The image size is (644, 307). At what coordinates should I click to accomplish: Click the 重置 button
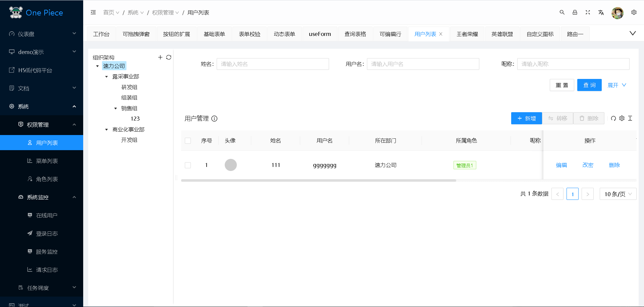tap(562, 85)
